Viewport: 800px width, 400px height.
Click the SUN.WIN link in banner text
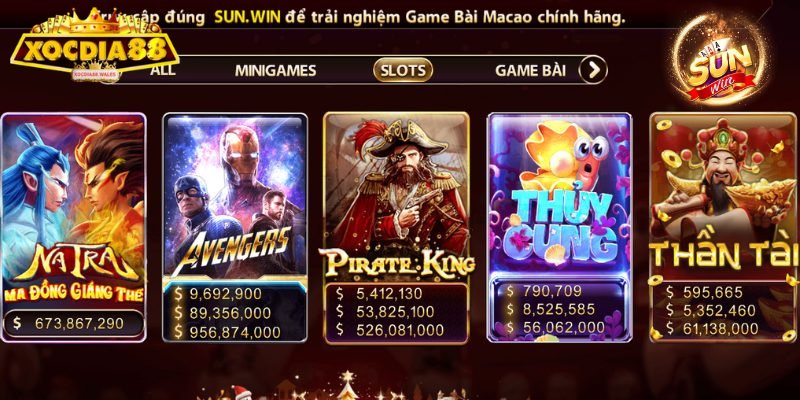pyautogui.click(x=247, y=18)
